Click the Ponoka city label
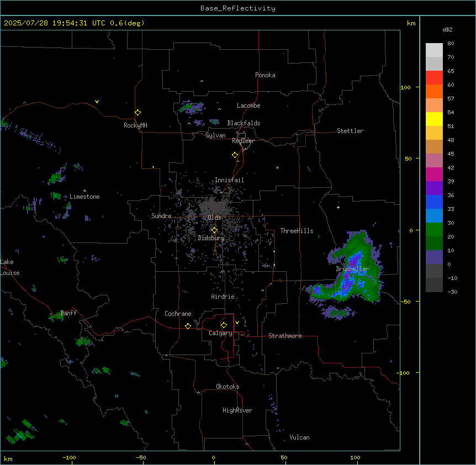This screenshot has height=465, width=476. coord(265,75)
